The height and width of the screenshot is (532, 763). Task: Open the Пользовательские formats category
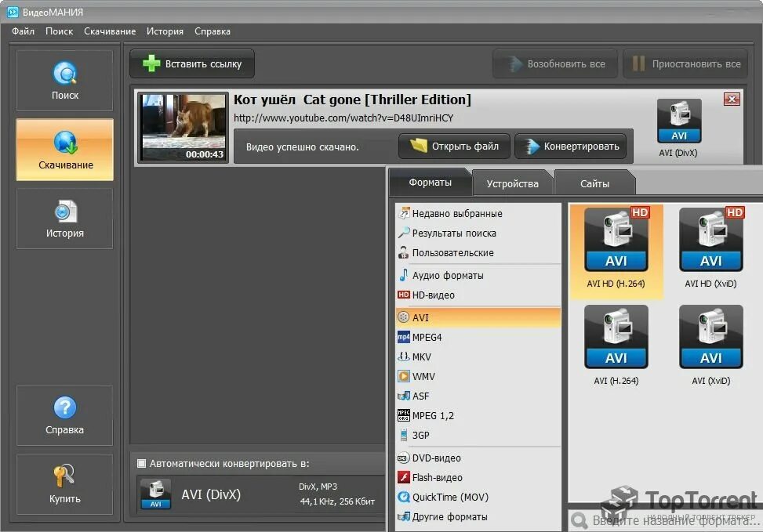tap(478, 253)
